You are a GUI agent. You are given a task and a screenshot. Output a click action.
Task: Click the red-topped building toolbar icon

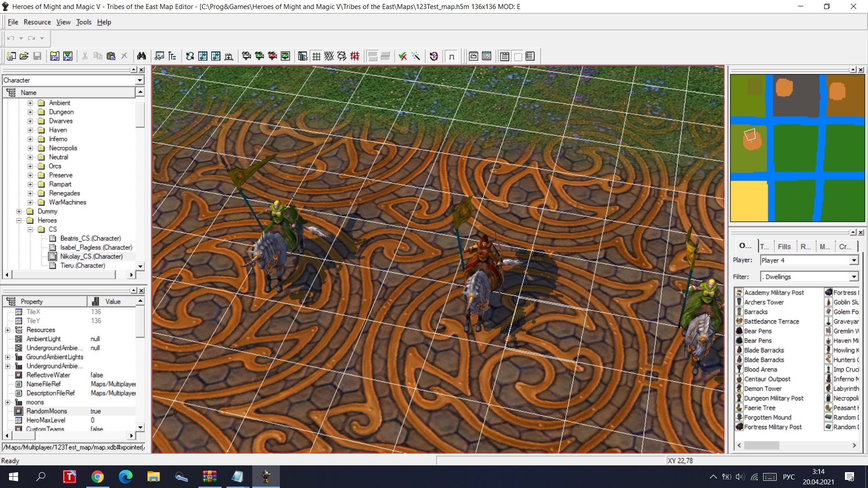click(x=273, y=56)
